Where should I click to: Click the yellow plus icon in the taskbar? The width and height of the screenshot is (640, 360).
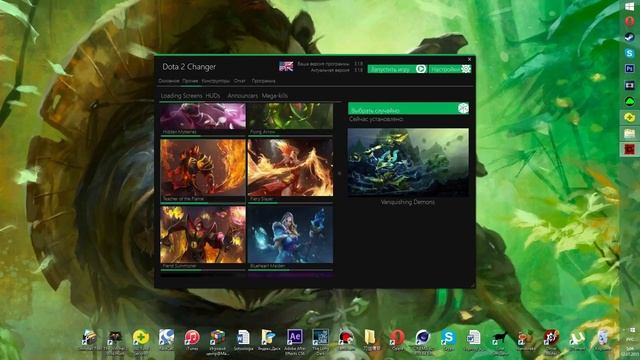coord(629,117)
